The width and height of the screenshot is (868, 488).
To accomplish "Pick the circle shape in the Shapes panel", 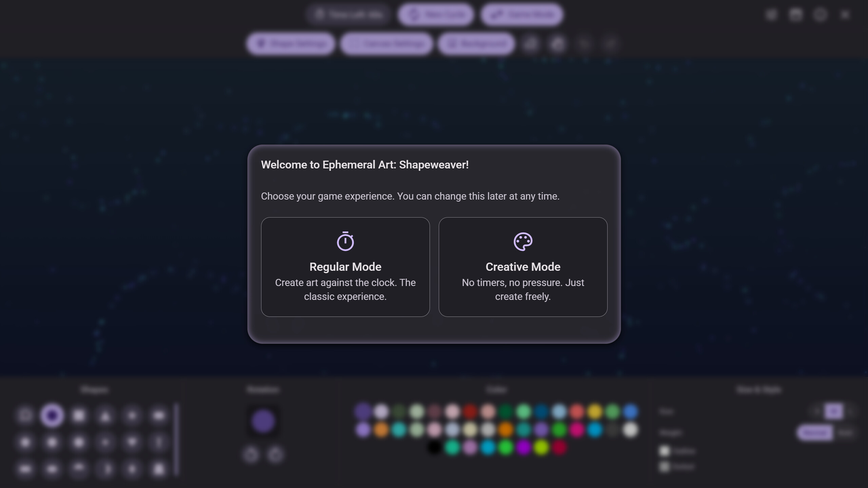I will pos(53,415).
